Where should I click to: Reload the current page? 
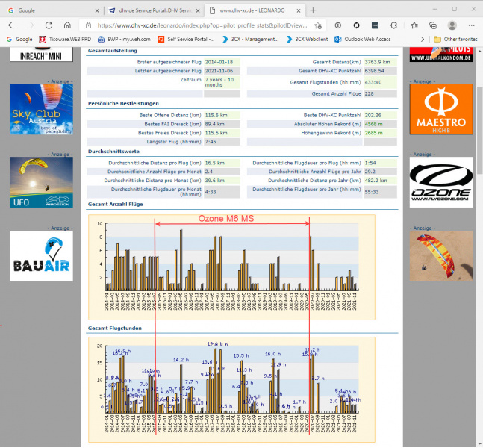[49, 25]
